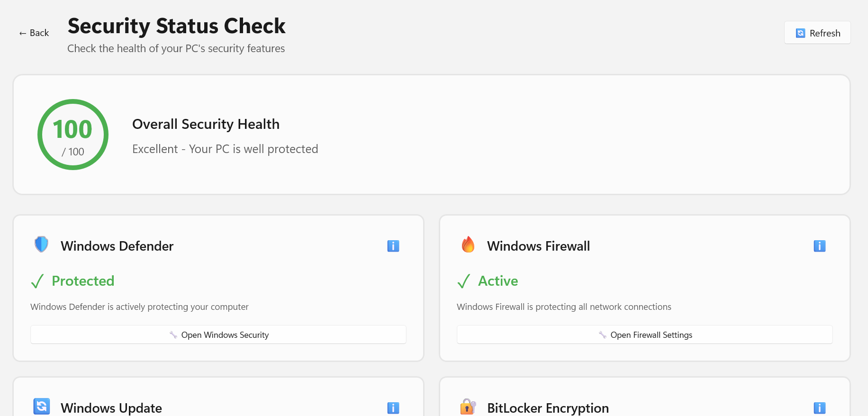Open the Windows Update info tooltip
The image size is (868, 416).
(x=393, y=407)
